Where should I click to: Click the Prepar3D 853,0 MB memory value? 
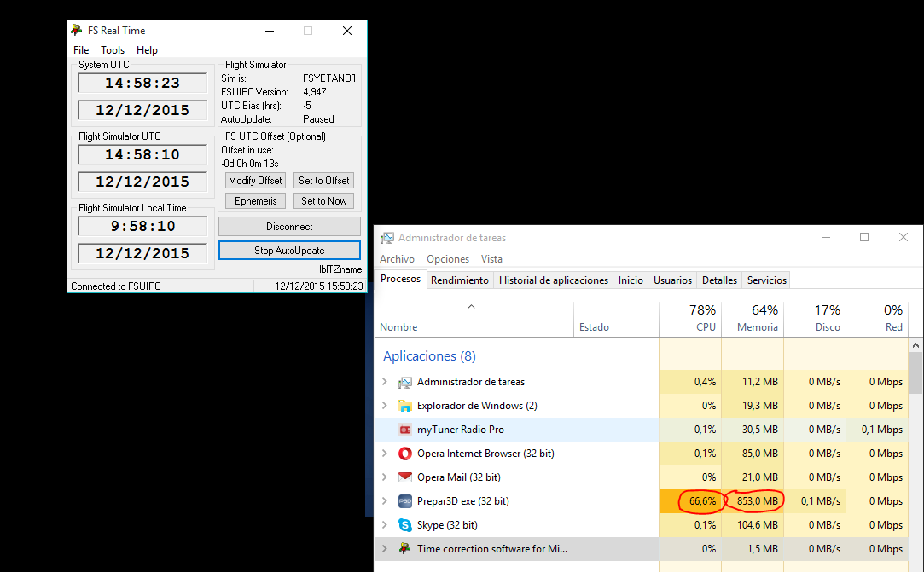pyautogui.click(x=758, y=501)
